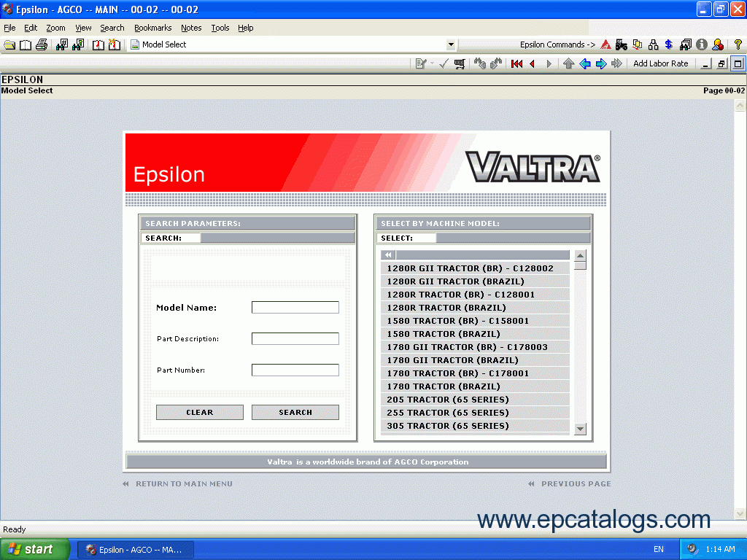Open the Model Select page dropdown arrow
The image size is (747, 560).
451,44
